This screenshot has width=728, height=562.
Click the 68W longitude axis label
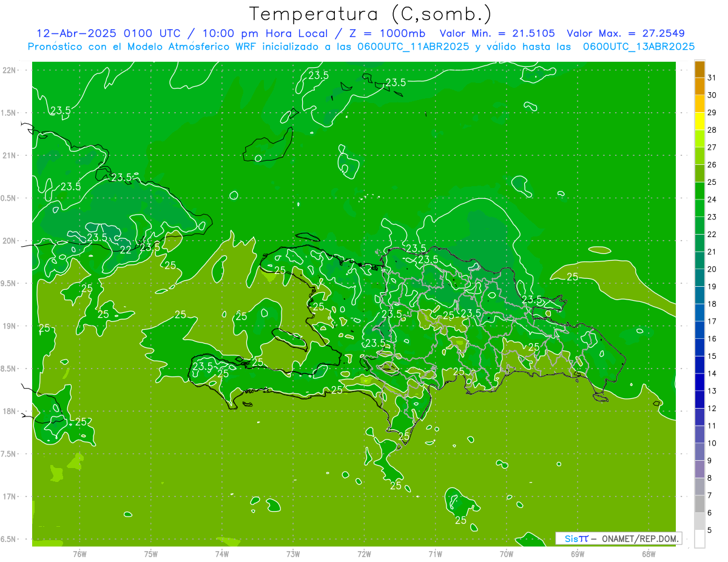[648, 554]
